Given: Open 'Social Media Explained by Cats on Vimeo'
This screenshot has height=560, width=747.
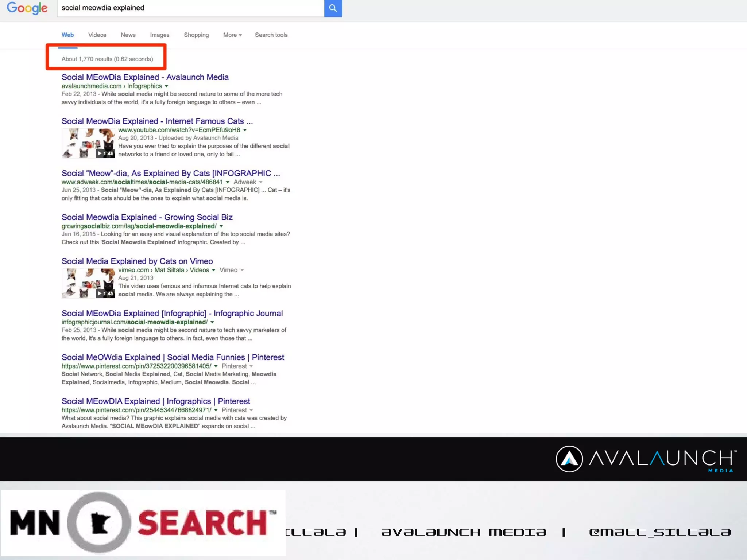Looking at the screenshot, I should point(137,261).
